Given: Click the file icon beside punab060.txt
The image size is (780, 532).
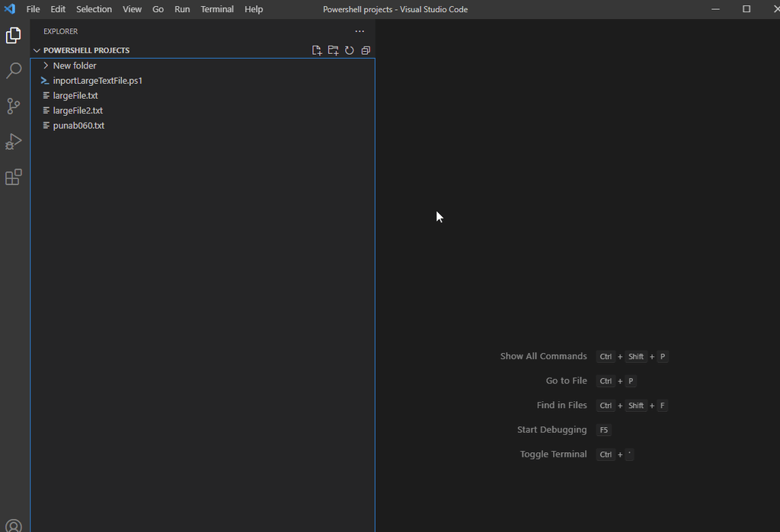Looking at the screenshot, I should [46, 126].
